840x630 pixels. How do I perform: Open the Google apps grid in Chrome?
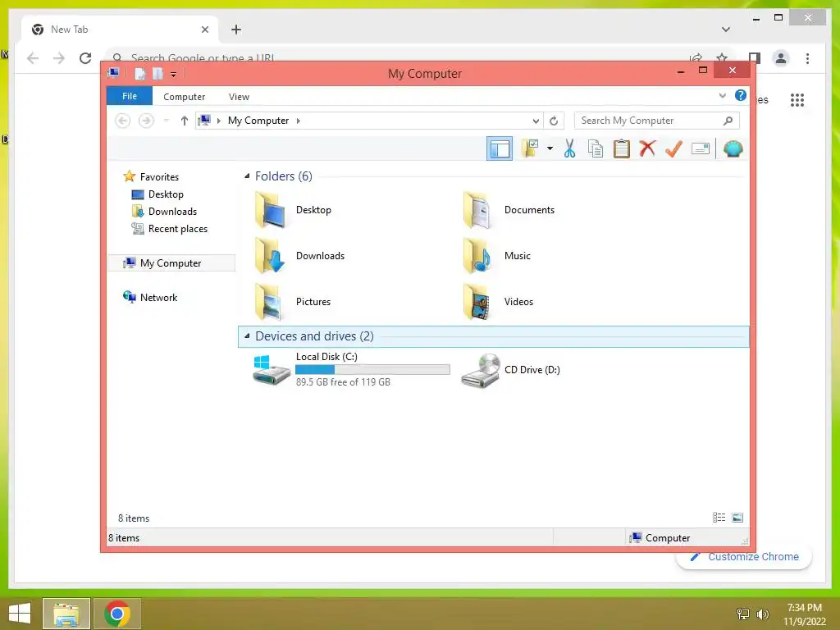click(797, 99)
